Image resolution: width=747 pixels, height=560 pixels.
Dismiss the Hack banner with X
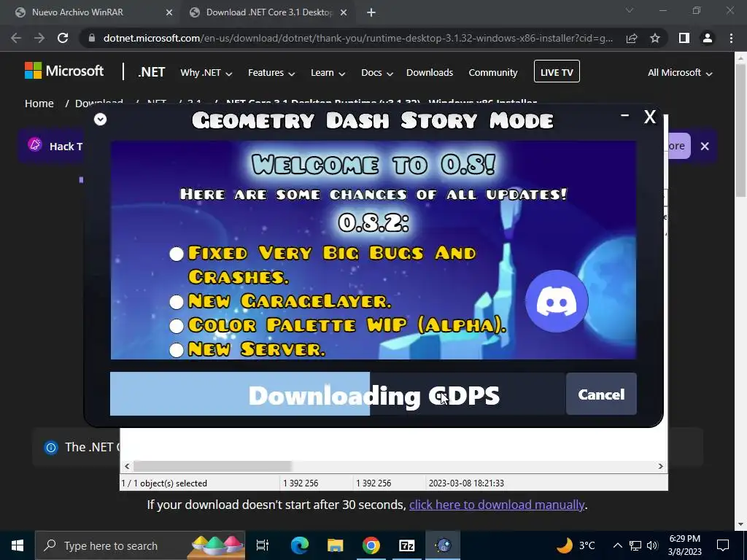point(705,146)
